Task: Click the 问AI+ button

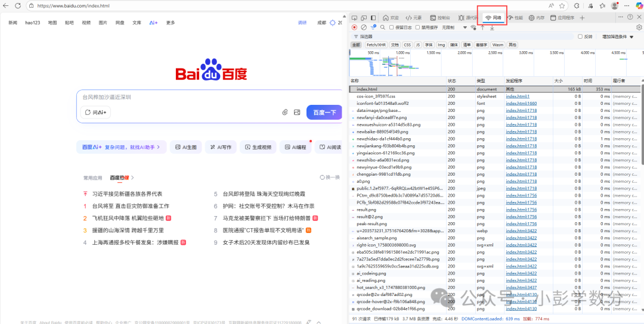Action: [x=95, y=113]
